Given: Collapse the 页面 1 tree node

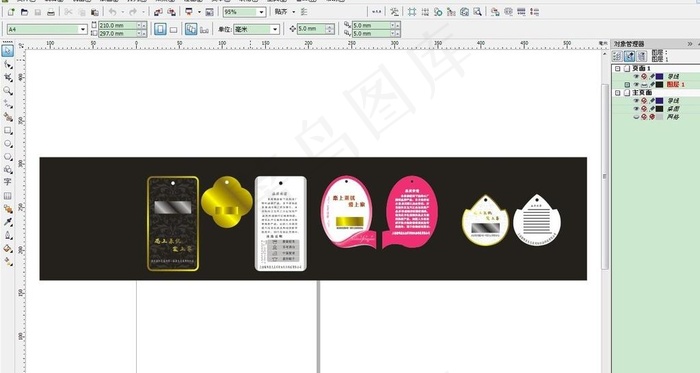Looking at the screenshot, I should click(x=618, y=69).
